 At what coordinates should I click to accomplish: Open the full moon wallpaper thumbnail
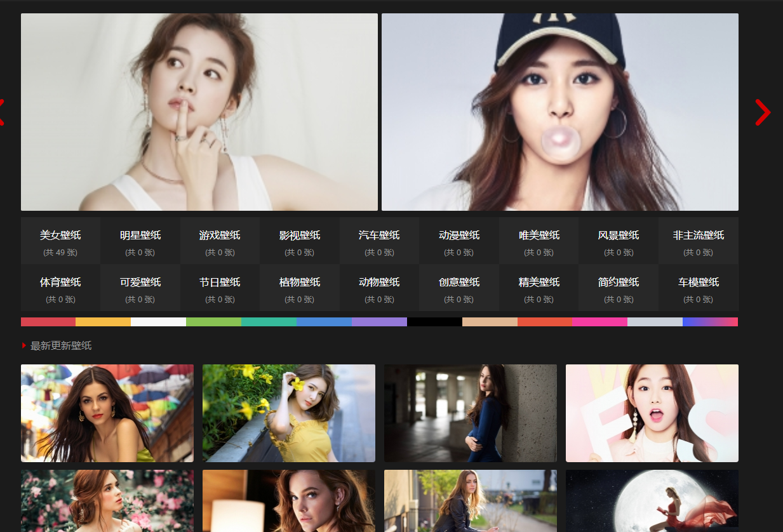[652, 500]
